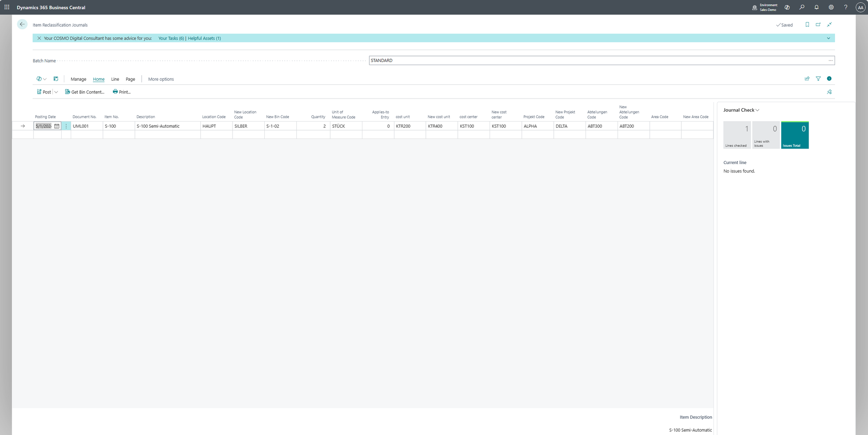Open the app launcher waffle menu
Viewport: 868px width, 435px height.
(7, 7)
